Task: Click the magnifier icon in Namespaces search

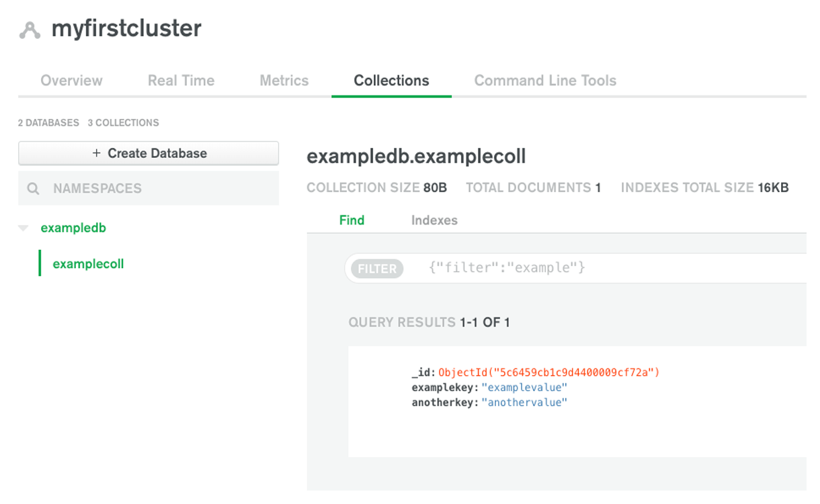Action: tap(33, 189)
